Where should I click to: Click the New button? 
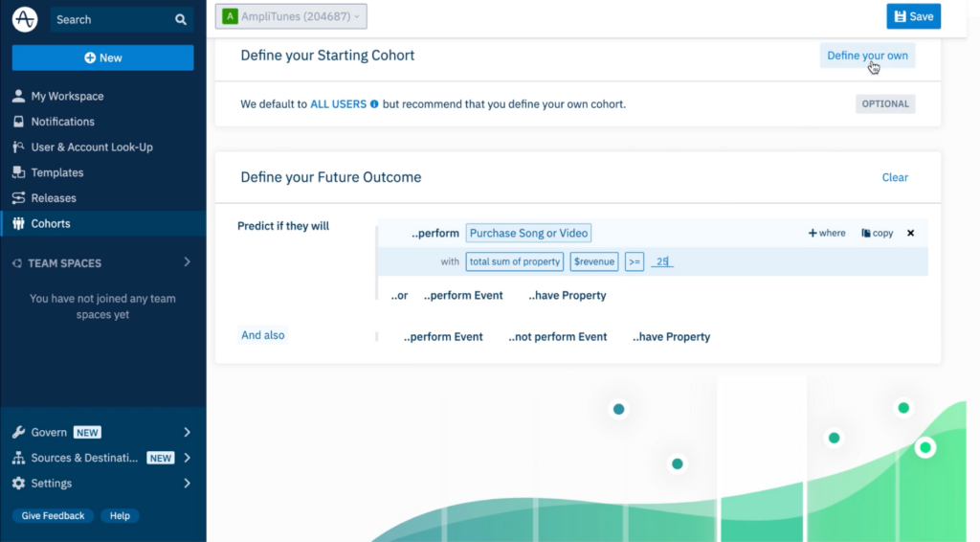tap(102, 57)
